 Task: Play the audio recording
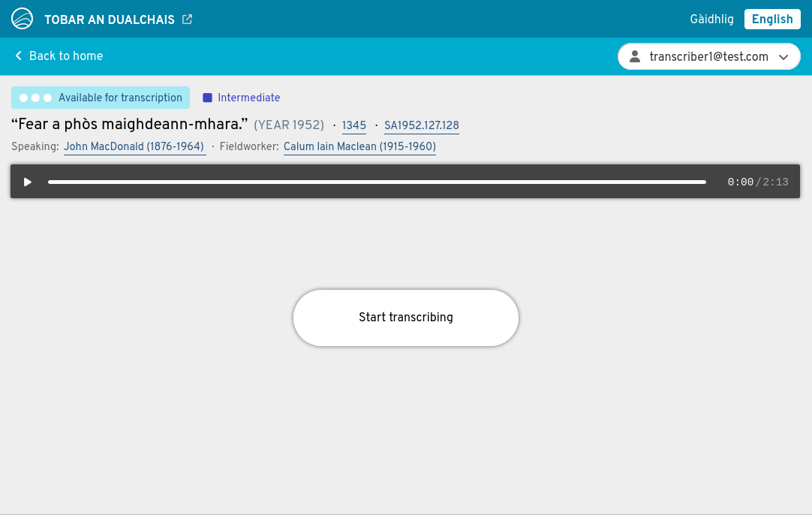28,182
